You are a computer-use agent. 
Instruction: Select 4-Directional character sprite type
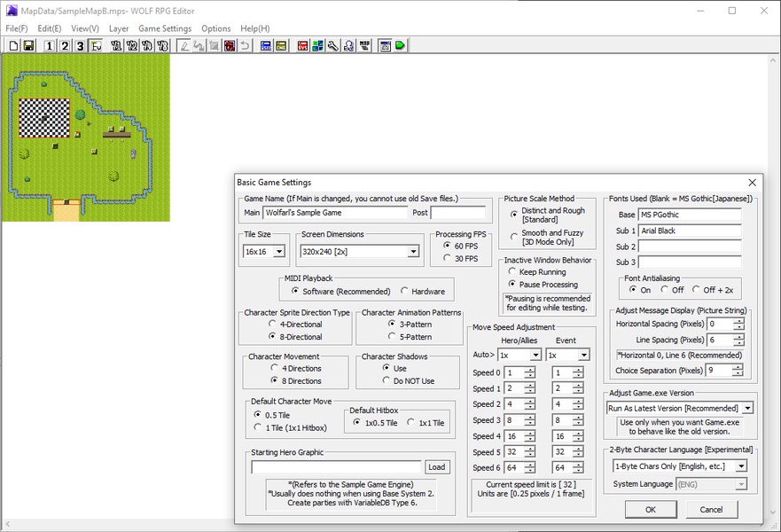pyautogui.click(x=273, y=325)
